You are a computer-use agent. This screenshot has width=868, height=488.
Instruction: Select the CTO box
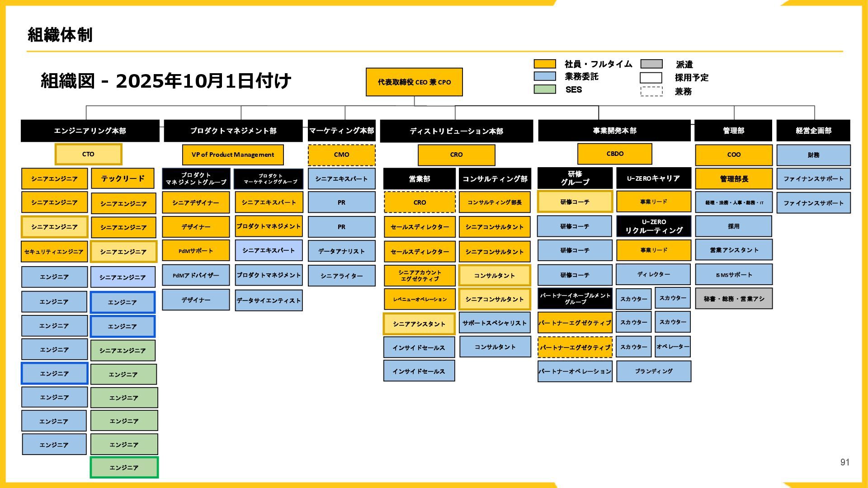(88, 155)
